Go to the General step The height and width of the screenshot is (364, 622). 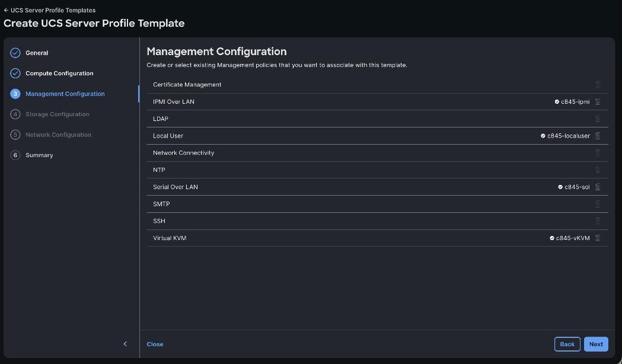(37, 53)
